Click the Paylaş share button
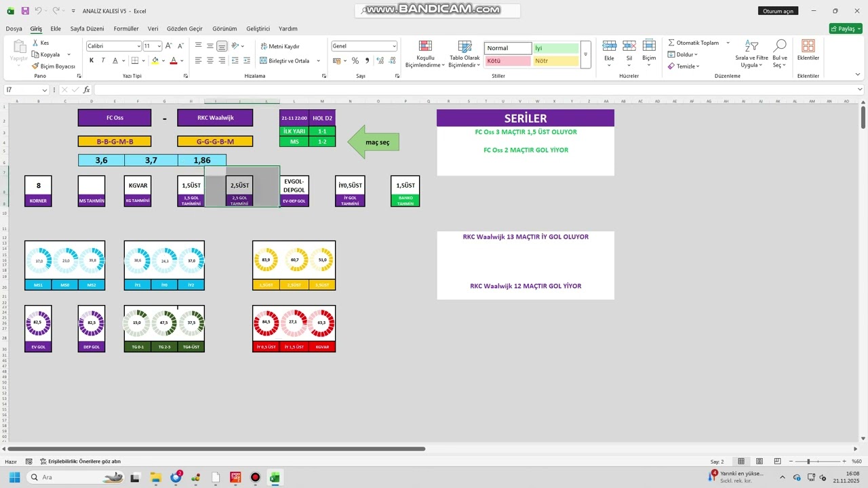 (846, 28)
